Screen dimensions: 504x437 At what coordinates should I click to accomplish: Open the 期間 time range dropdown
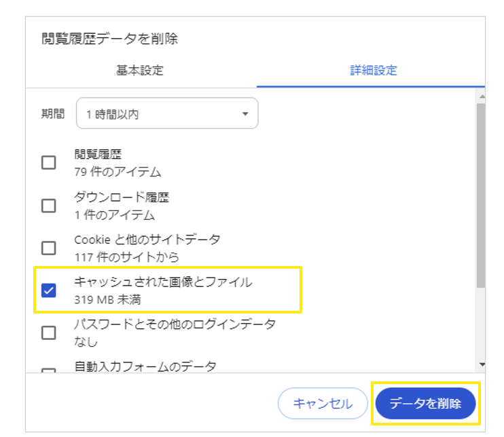[166, 114]
